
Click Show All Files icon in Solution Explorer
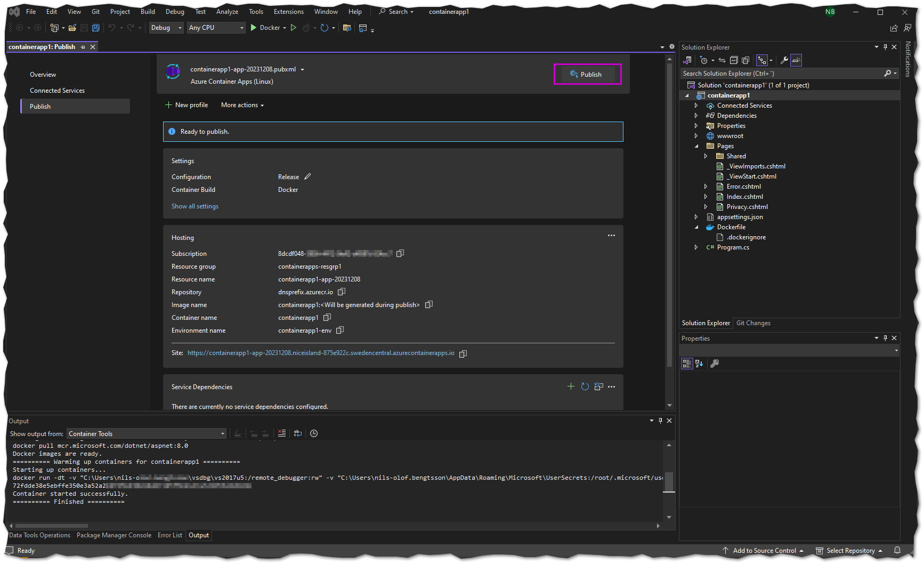tap(745, 60)
